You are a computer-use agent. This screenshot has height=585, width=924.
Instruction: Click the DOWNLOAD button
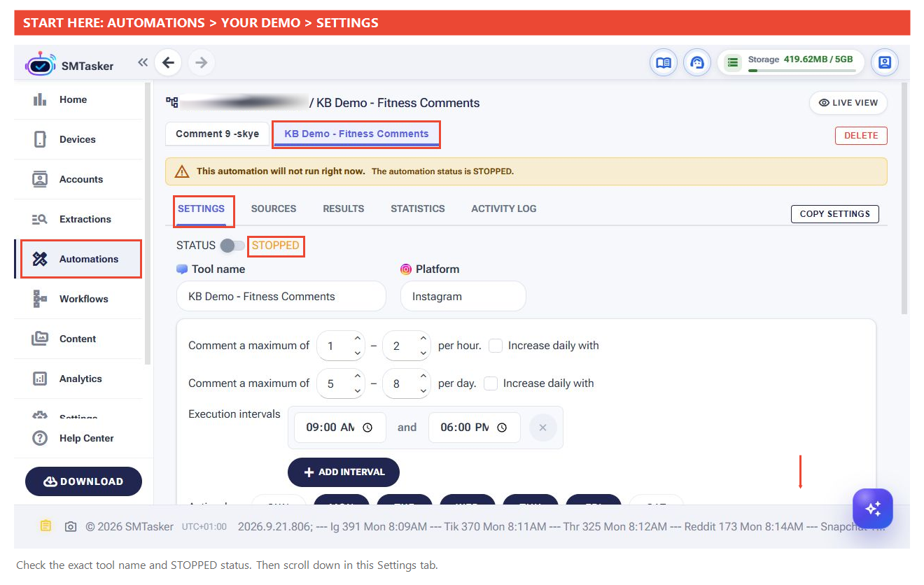click(x=83, y=481)
